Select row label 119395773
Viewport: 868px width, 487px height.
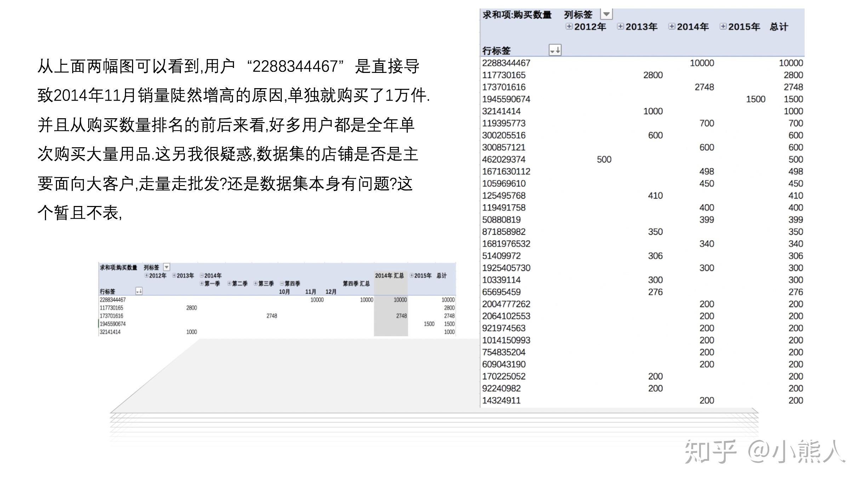tap(504, 123)
